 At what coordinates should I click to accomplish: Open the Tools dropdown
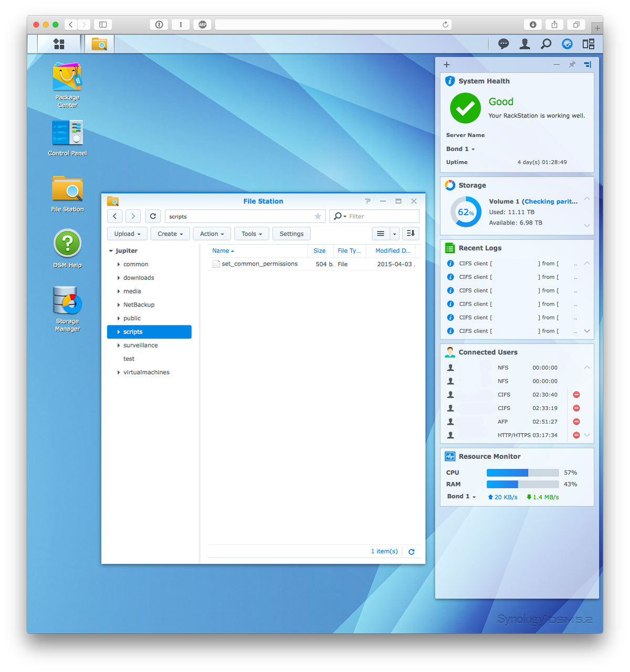click(x=252, y=234)
